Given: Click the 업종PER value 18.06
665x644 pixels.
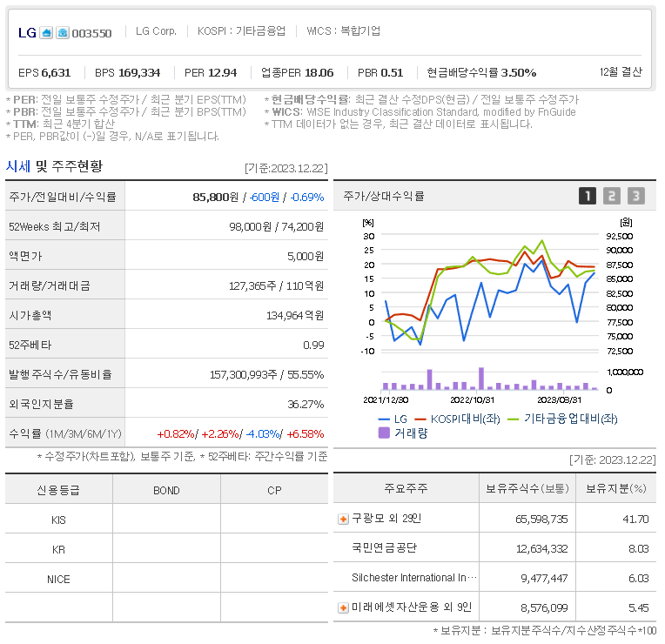Looking at the screenshot, I should click(x=319, y=73).
